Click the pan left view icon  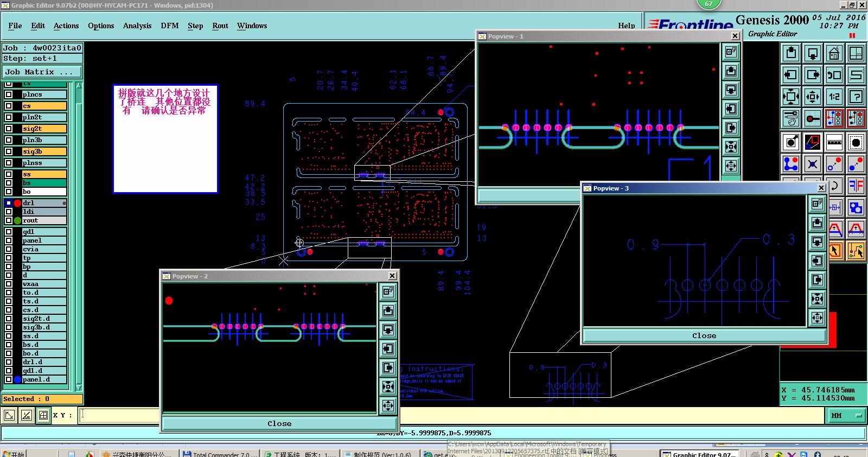tap(791, 75)
